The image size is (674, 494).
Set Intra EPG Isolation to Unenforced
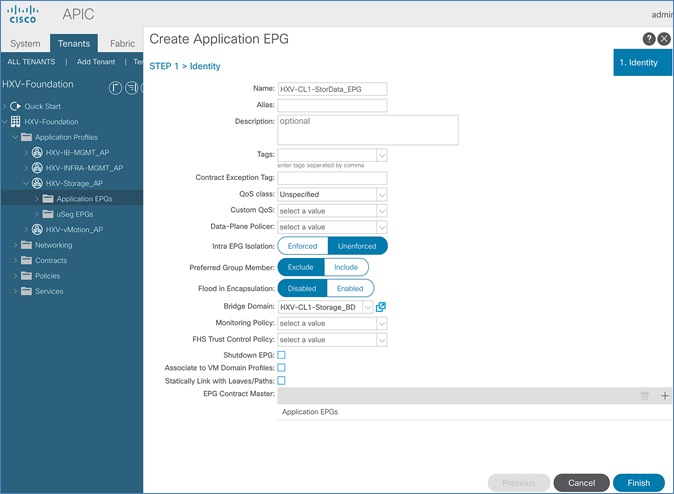pyautogui.click(x=357, y=246)
